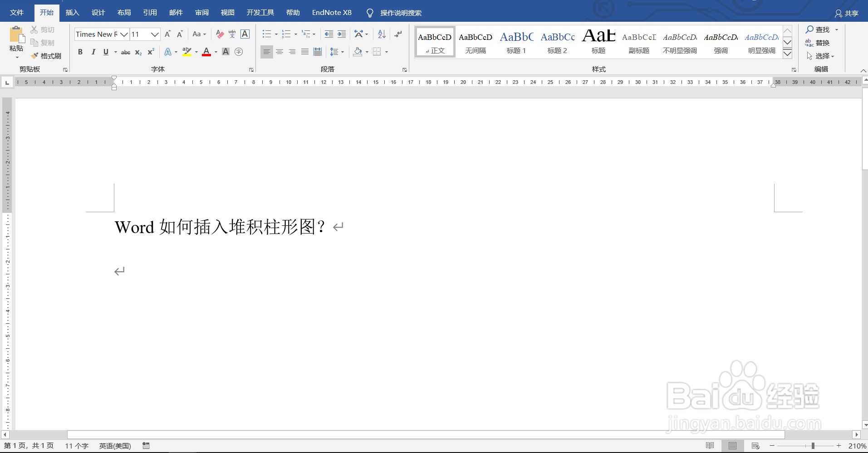Apply character shading (gray A) icon
Image resolution: width=868 pixels, height=453 pixels.
pyautogui.click(x=226, y=52)
